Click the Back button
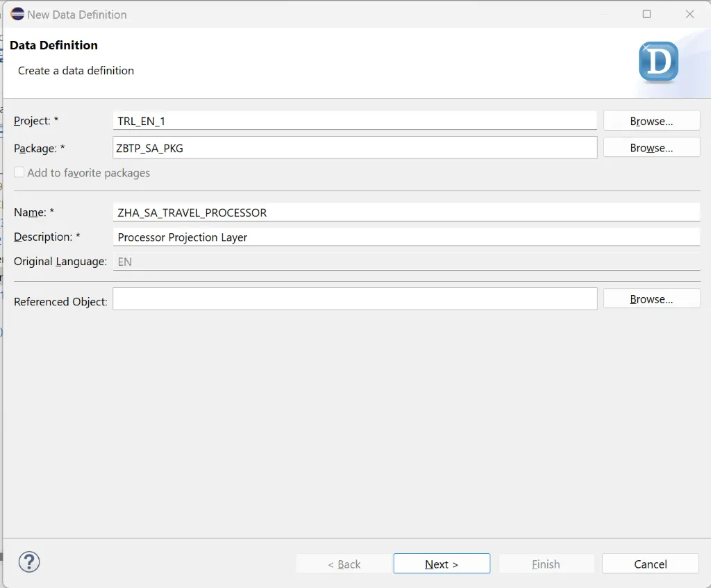The image size is (711, 588). tap(344, 563)
